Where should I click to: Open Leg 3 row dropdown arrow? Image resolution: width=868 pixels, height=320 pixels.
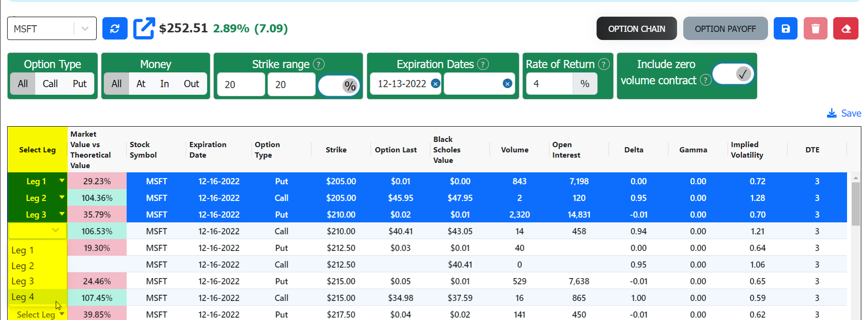click(x=62, y=214)
